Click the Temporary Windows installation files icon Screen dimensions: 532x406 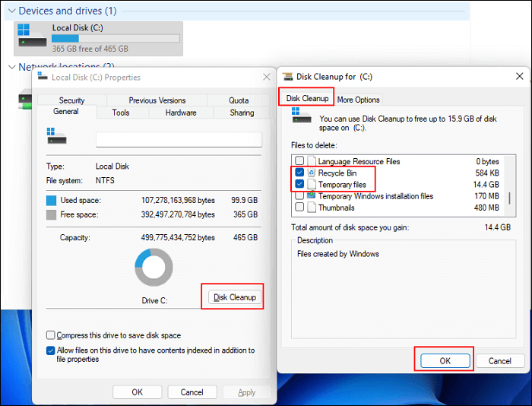(312, 196)
